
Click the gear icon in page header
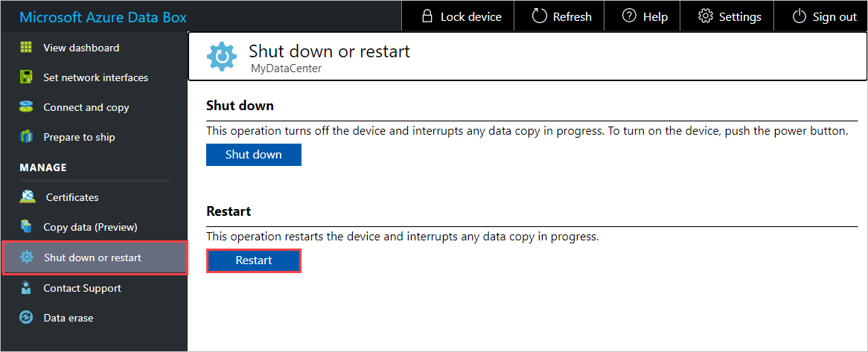click(x=221, y=57)
